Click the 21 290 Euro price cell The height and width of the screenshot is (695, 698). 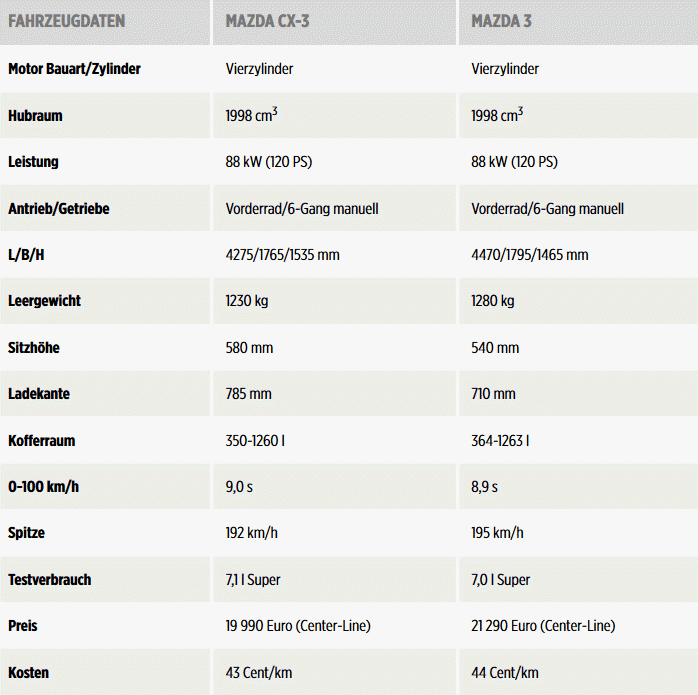point(542,626)
